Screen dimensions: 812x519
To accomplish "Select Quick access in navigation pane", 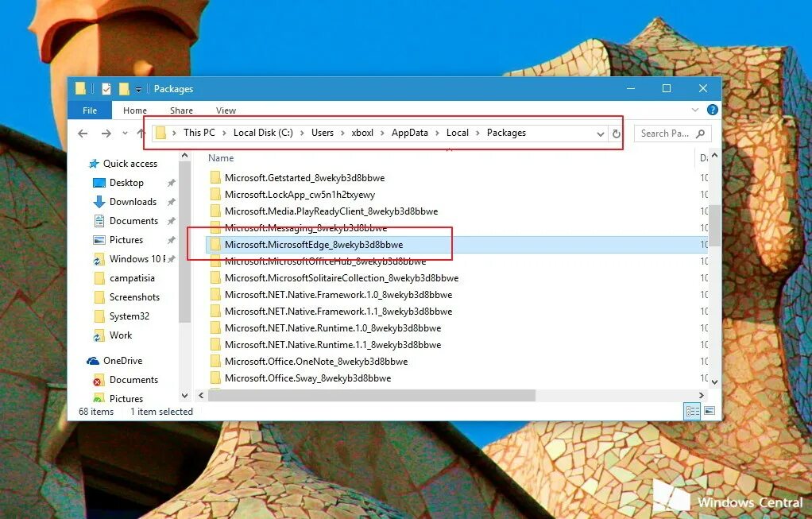I will tap(130, 164).
